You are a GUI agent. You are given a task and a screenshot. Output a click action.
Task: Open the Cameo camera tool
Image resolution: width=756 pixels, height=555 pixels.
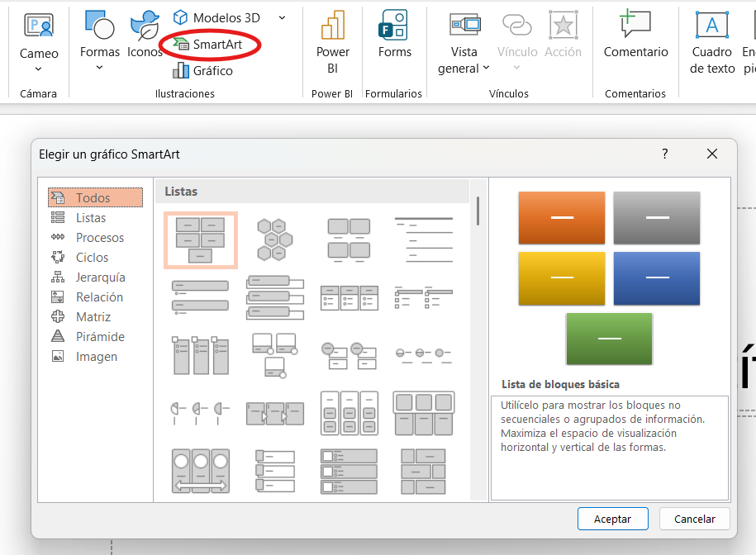click(x=39, y=36)
